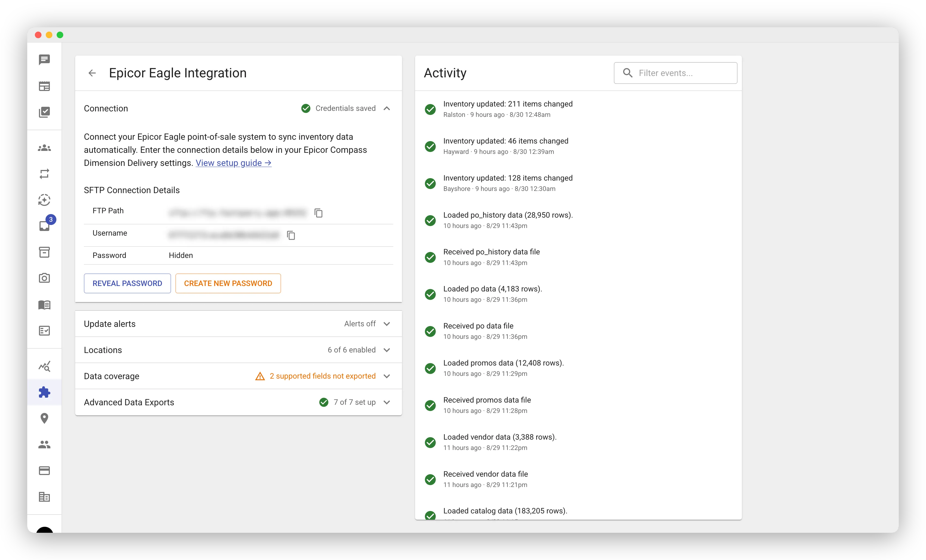Click the search magnifier in Activity
The width and height of the screenshot is (926, 560).
[x=628, y=73]
